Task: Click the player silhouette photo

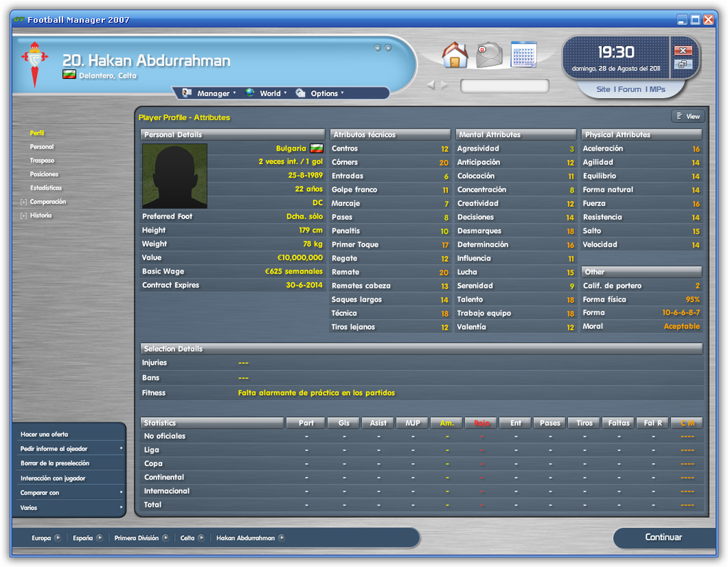Action: coord(175,175)
